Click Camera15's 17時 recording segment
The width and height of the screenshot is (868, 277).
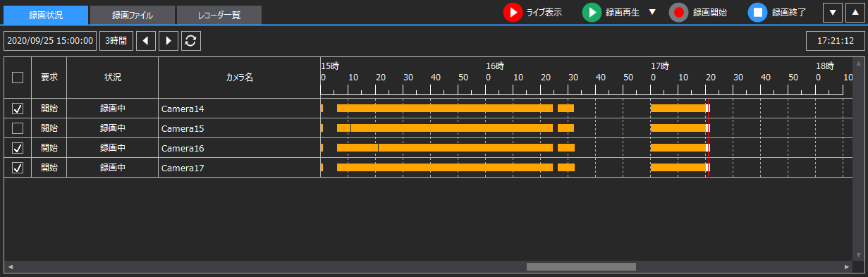pyautogui.click(x=678, y=128)
